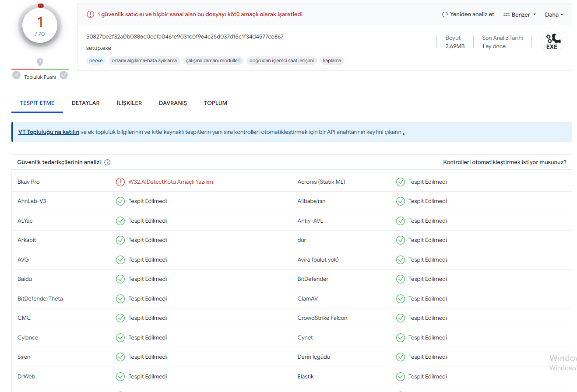Switch to the DETAYLAR tab
577x392 pixels.
(86, 103)
